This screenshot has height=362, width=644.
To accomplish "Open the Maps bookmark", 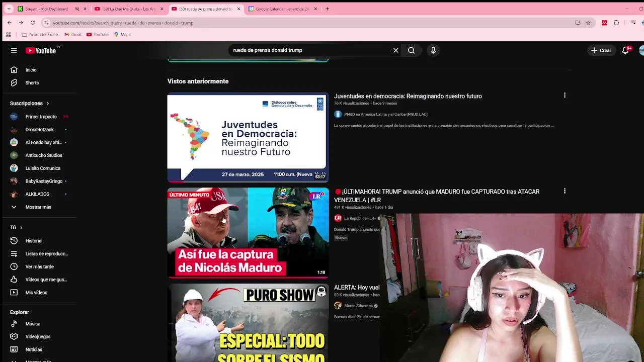I will tap(122, 35).
